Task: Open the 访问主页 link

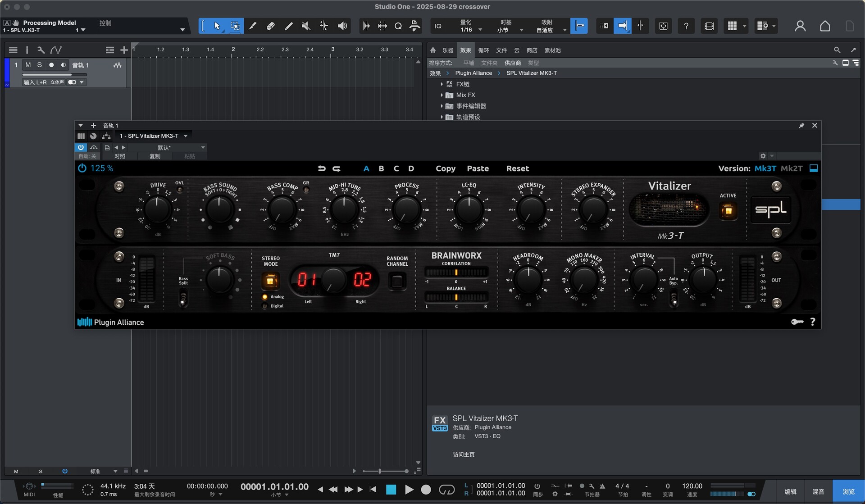Action: point(464,454)
